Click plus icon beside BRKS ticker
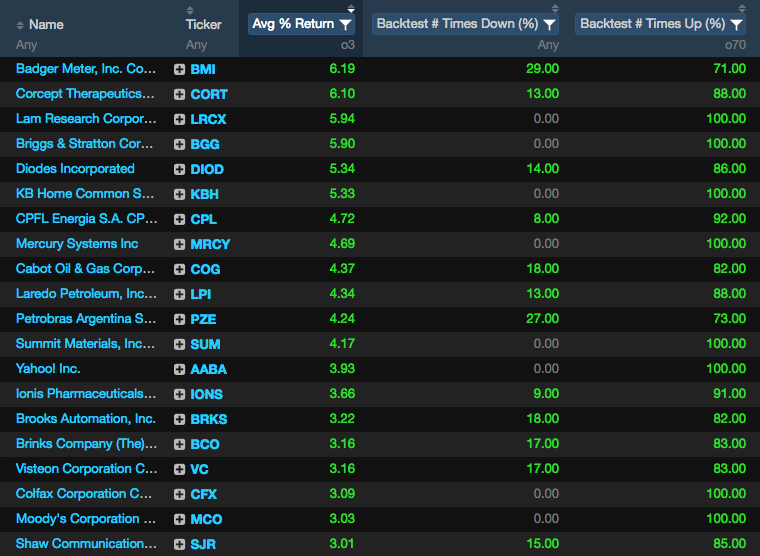 pyautogui.click(x=179, y=419)
